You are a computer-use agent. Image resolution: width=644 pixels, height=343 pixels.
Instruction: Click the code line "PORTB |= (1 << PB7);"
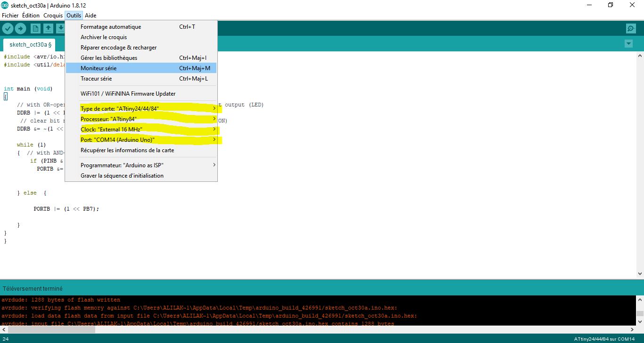pyautogui.click(x=66, y=209)
